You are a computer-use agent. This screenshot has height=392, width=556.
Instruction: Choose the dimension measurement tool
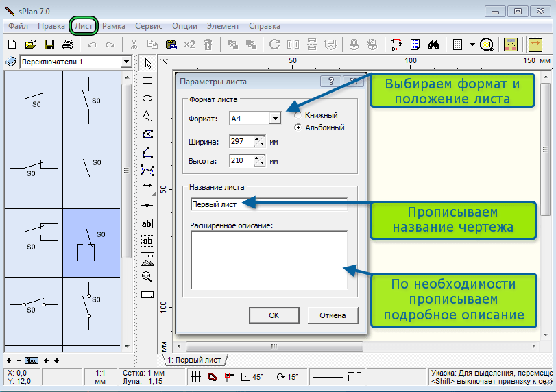[147, 187]
